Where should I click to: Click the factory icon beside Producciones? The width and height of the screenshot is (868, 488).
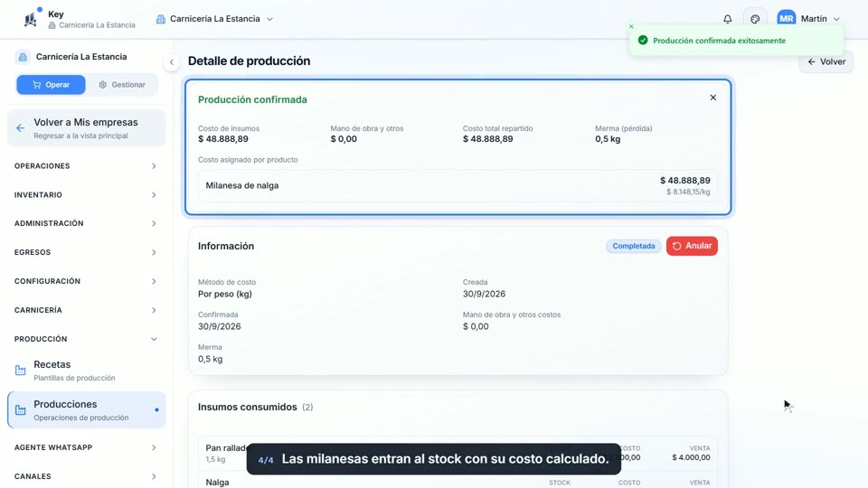pos(21,410)
